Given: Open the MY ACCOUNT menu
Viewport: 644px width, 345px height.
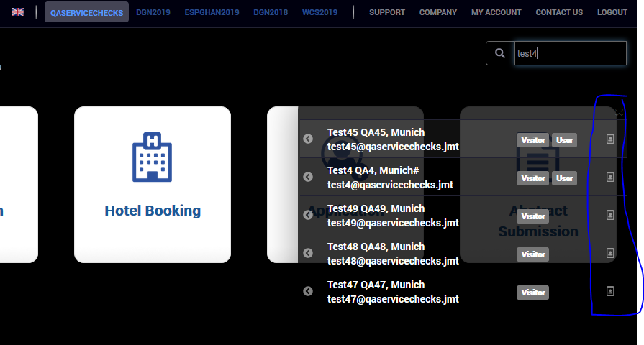Looking at the screenshot, I should pos(496,12).
